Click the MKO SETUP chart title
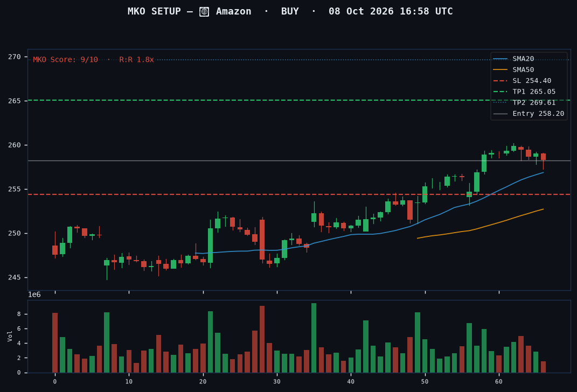The width and height of the screenshot is (577, 392). [x=290, y=11]
